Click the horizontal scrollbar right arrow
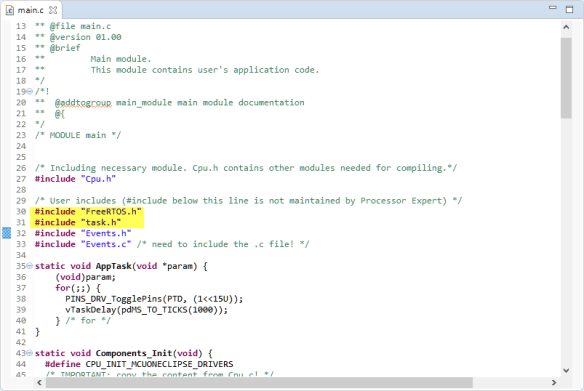This screenshot has height=391, width=584. point(554,382)
